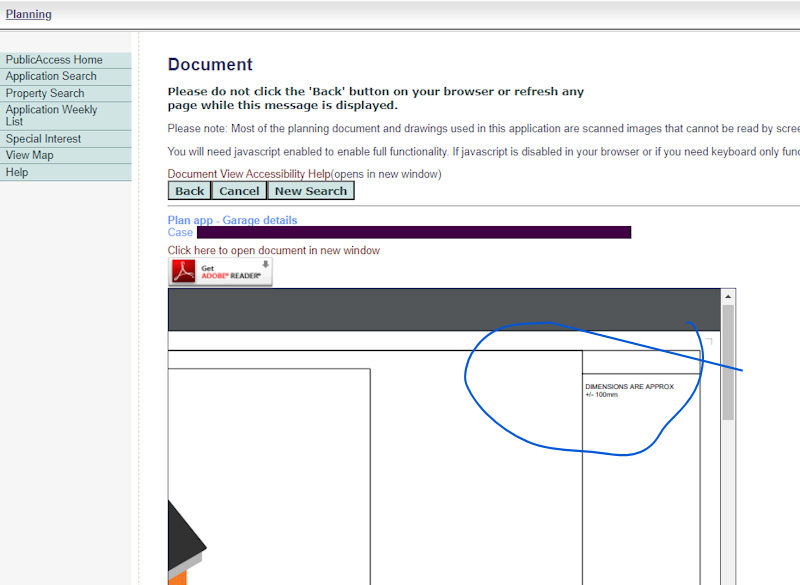Click here to open document in new window
The width and height of the screenshot is (800, 585).
point(273,250)
